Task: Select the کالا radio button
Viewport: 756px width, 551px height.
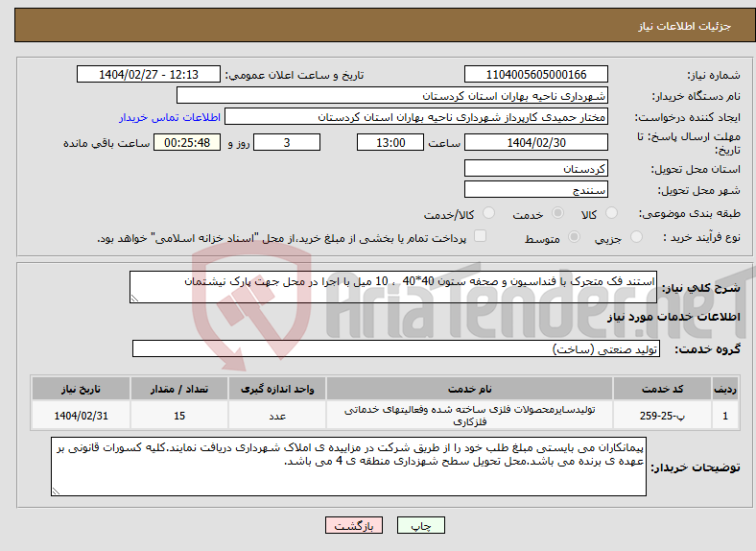Action: [611, 213]
